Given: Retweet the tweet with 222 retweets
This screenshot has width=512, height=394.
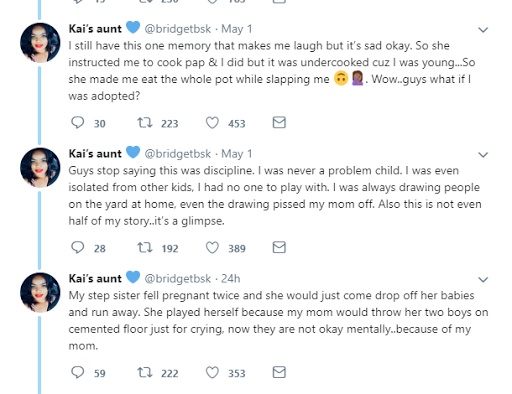Looking at the screenshot, I should pyautogui.click(x=145, y=372).
